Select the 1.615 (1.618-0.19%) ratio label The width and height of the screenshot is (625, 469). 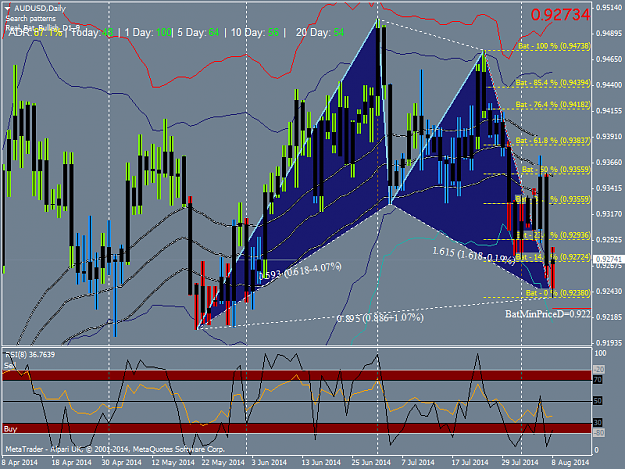pos(474,255)
